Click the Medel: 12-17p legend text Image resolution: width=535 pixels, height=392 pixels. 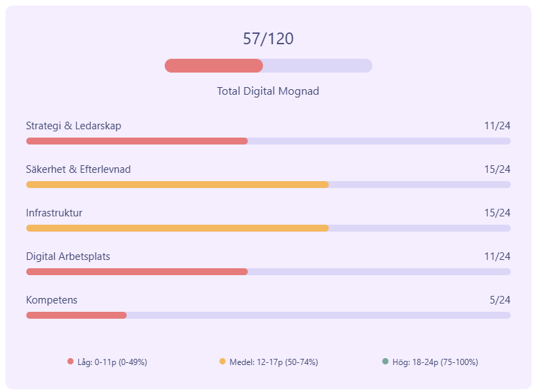273,362
